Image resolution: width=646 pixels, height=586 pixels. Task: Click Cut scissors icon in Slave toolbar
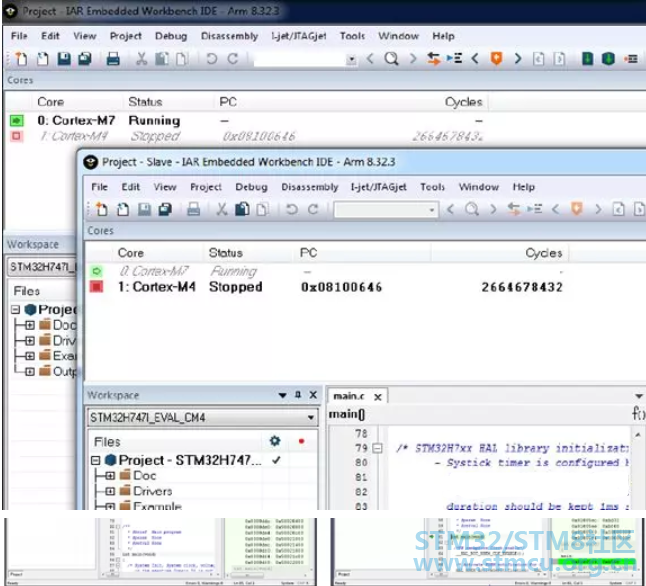point(222,209)
